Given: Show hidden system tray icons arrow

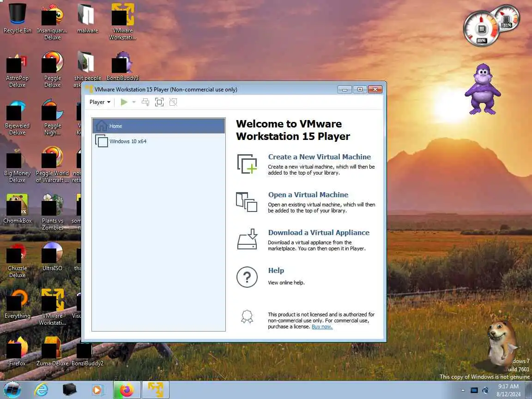Looking at the screenshot, I should pos(463,391).
